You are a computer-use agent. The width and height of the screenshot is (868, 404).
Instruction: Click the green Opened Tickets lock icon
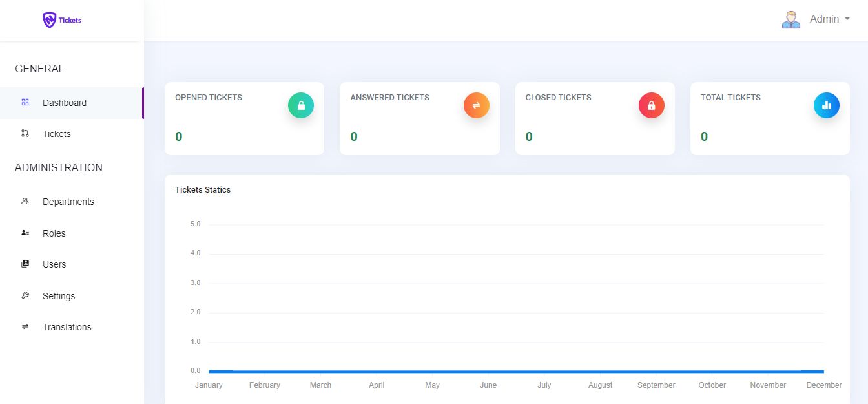301,105
